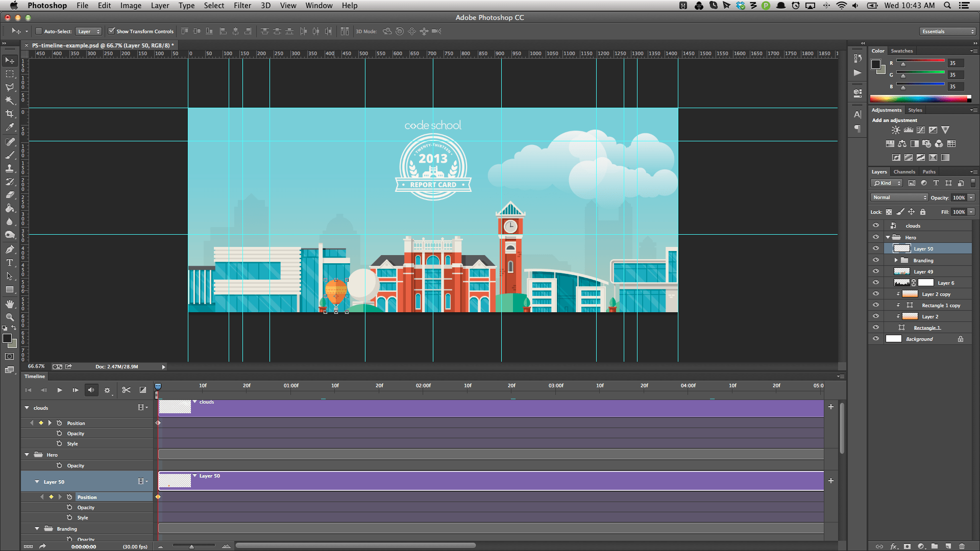Click the timeline audio mute speaker icon
This screenshot has width=980, height=551.
tap(91, 390)
